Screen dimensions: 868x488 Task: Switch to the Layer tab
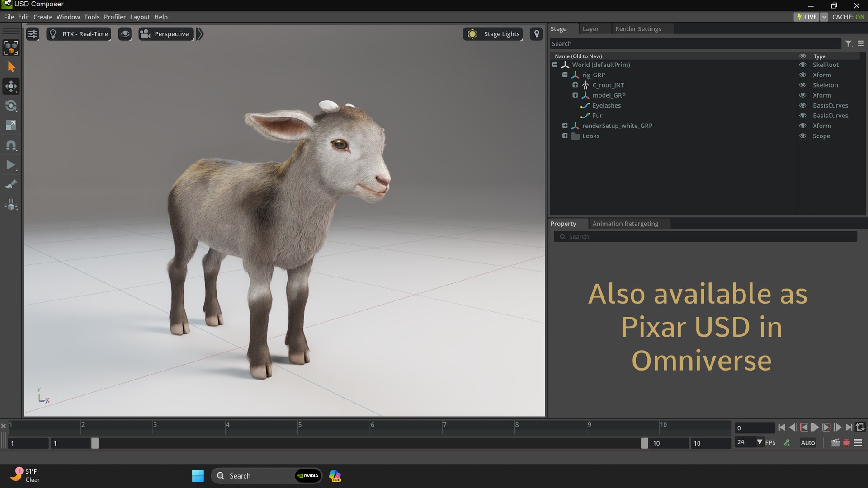590,28
